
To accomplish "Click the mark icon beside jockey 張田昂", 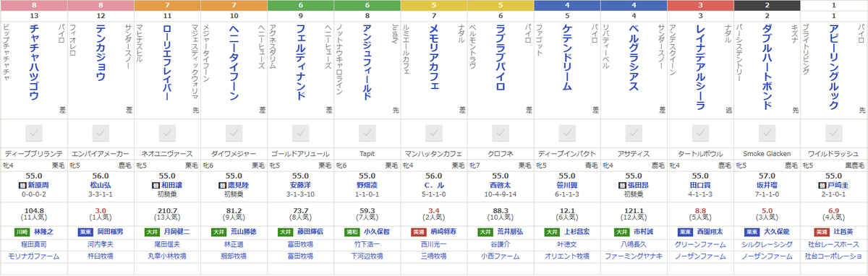I will pos(621,185).
